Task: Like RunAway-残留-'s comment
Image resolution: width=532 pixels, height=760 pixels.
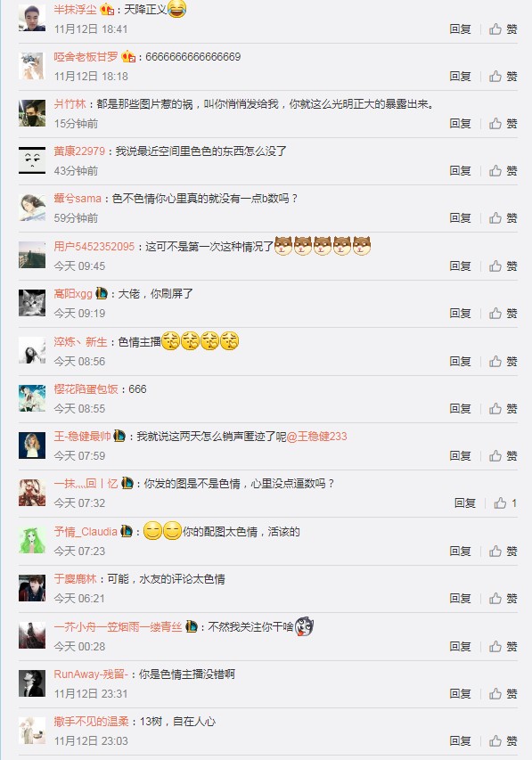Action: [503, 693]
